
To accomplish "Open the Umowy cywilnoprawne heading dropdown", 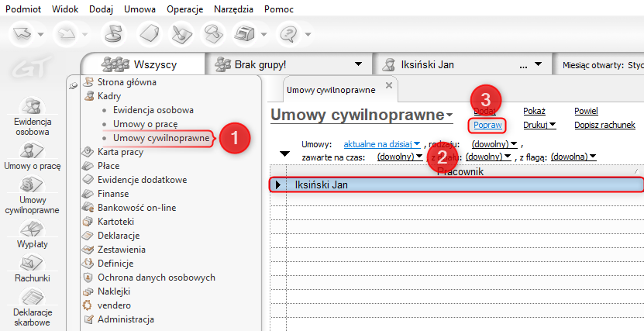I will click(x=449, y=116).
